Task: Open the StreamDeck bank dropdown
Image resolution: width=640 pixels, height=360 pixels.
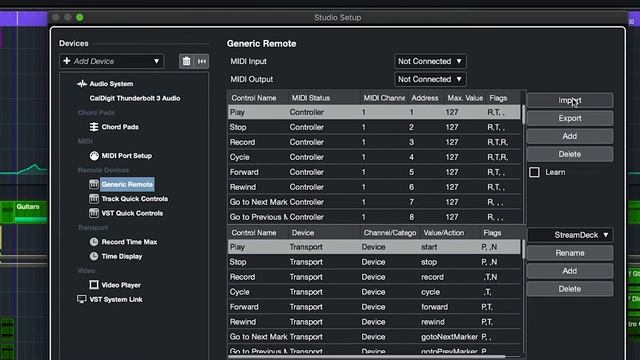Action: (x=570, y=235)
